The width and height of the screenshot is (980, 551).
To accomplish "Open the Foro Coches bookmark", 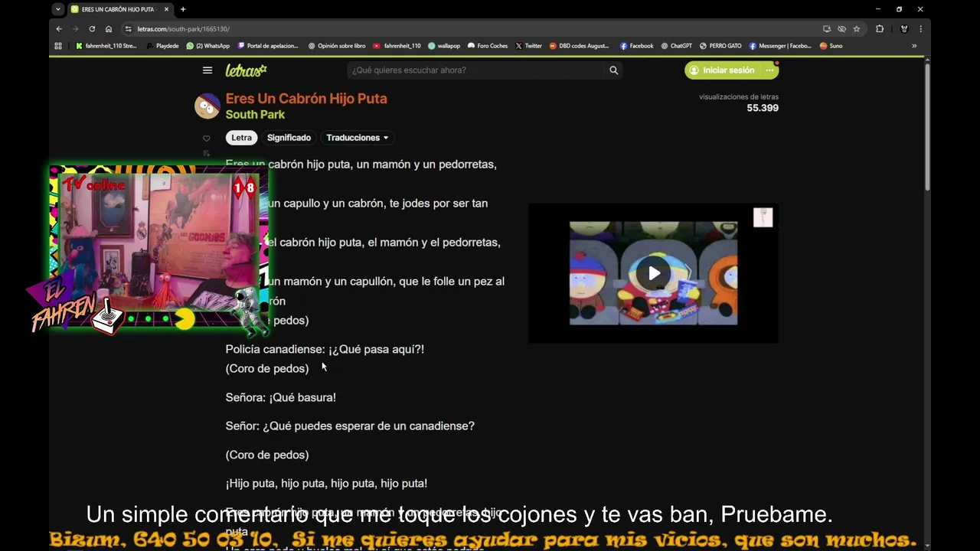I will 488,46.
